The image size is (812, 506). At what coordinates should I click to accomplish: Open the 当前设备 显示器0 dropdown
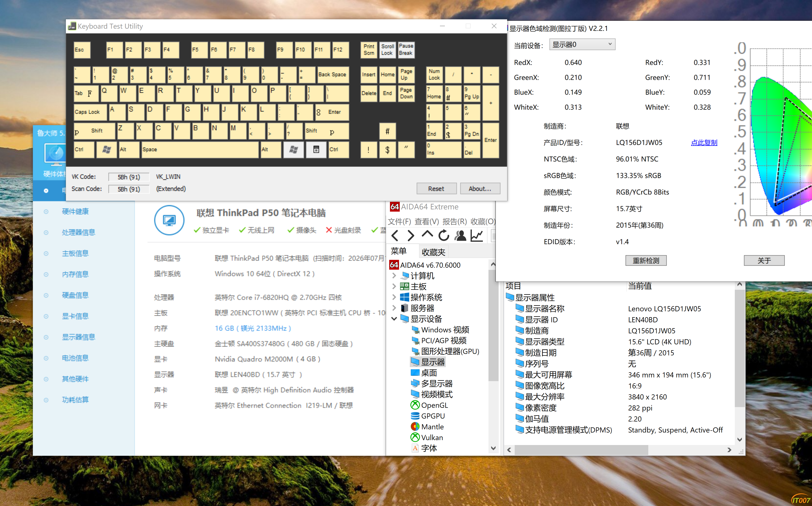582,45
